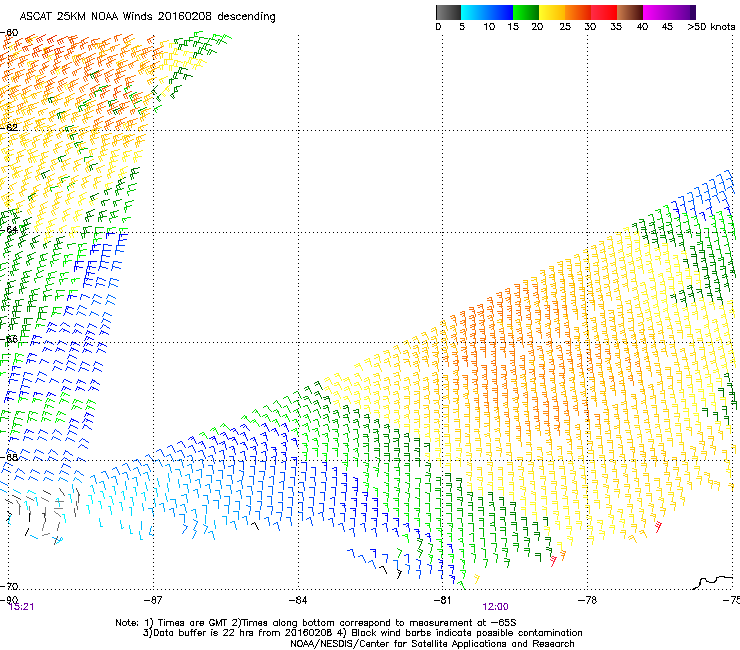
Task: Select the green 15-20 knots legend swatch
Action: (526, 12)
